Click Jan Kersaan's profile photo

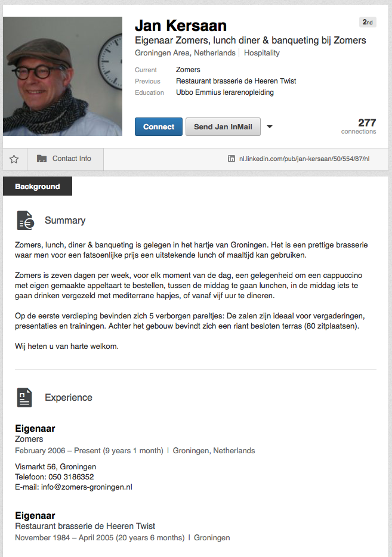63,76
